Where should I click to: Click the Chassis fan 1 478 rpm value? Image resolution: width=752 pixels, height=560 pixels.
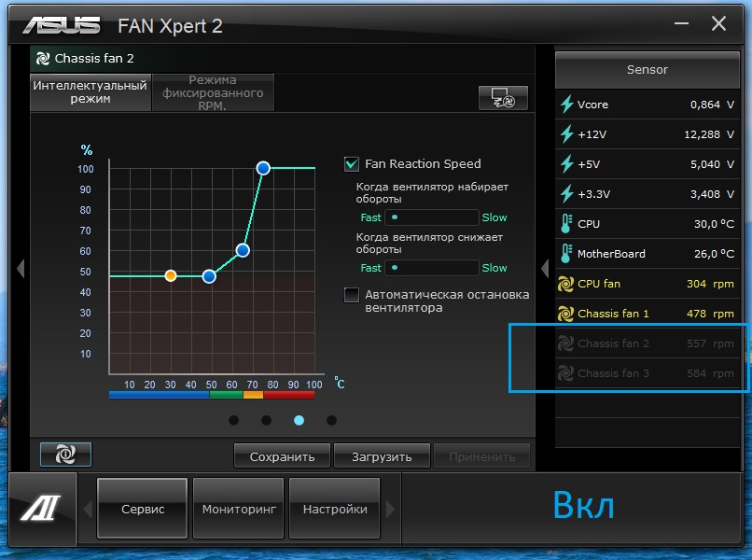point(710,314)
